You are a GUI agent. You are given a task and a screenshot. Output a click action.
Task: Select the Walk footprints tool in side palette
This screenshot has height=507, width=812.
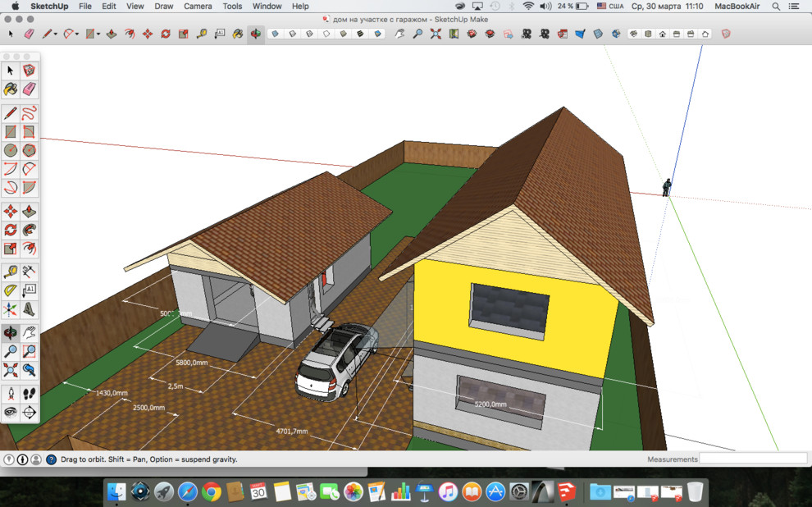(x=30, y=393)
